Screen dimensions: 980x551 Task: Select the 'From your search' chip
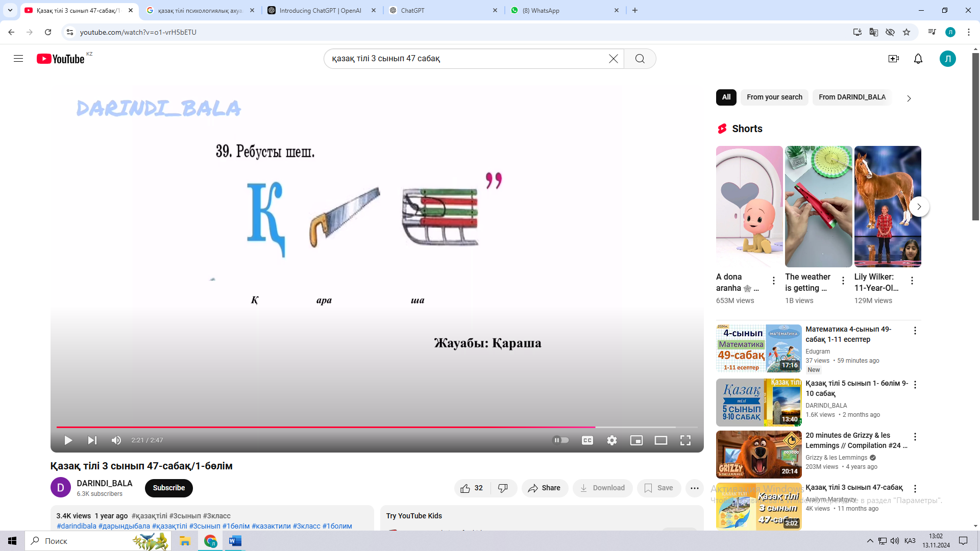(x=774, y=97)
